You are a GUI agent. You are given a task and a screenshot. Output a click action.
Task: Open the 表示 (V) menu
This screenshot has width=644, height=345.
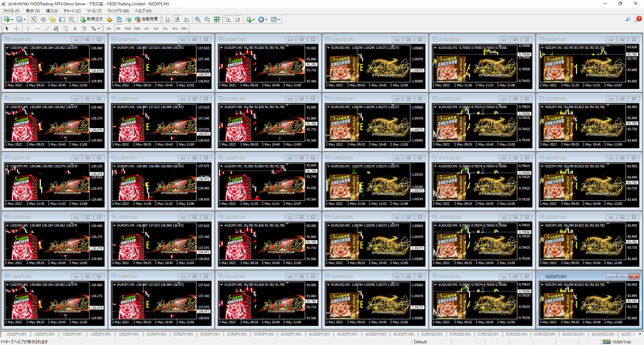[32, 11]
